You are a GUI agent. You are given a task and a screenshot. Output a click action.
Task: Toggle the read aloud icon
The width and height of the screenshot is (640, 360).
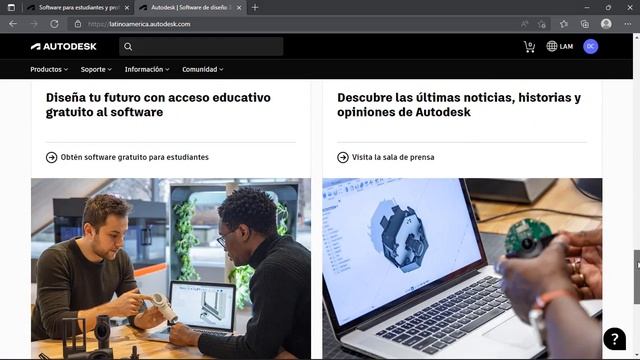524,24
